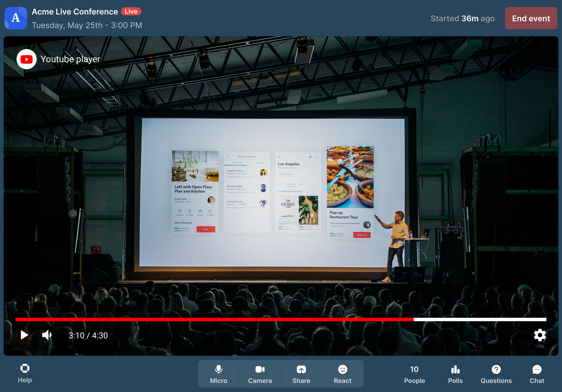This screenshot has width=562, height=392.
Task: Toggle the Camera on or off
Action: 260,374
